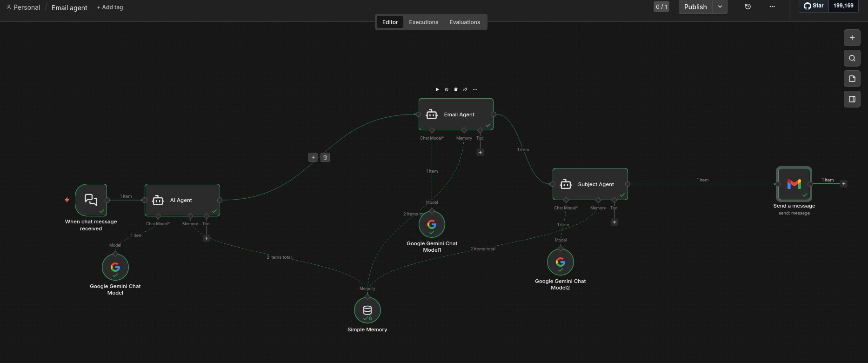
Task: Switch to the Editor tab
Action: [390, 22]
